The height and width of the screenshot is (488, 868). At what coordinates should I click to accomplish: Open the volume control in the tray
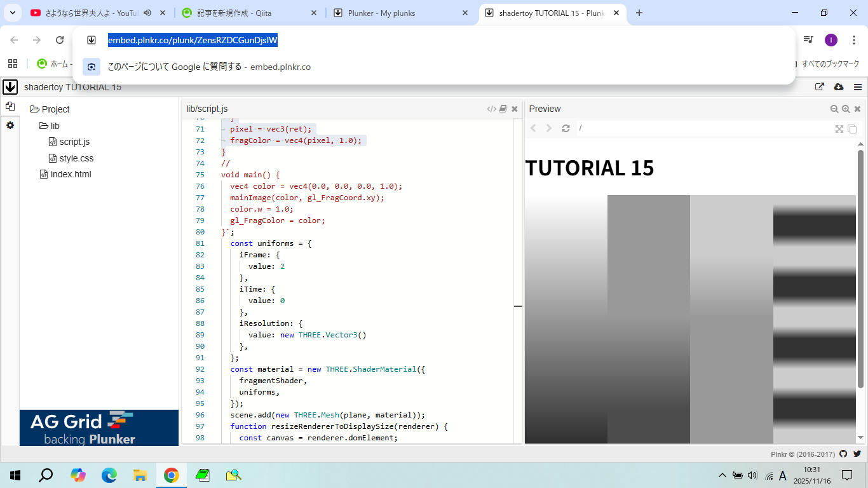coord(753,475)
